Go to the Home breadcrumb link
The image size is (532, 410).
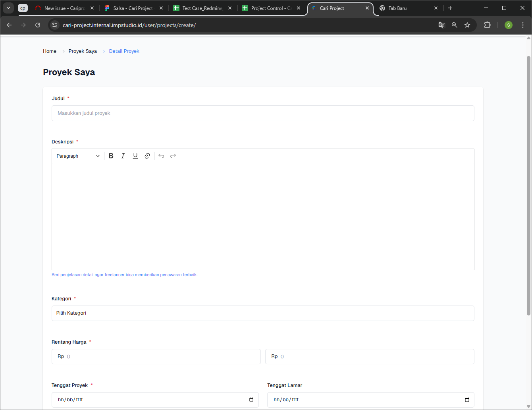50,51
